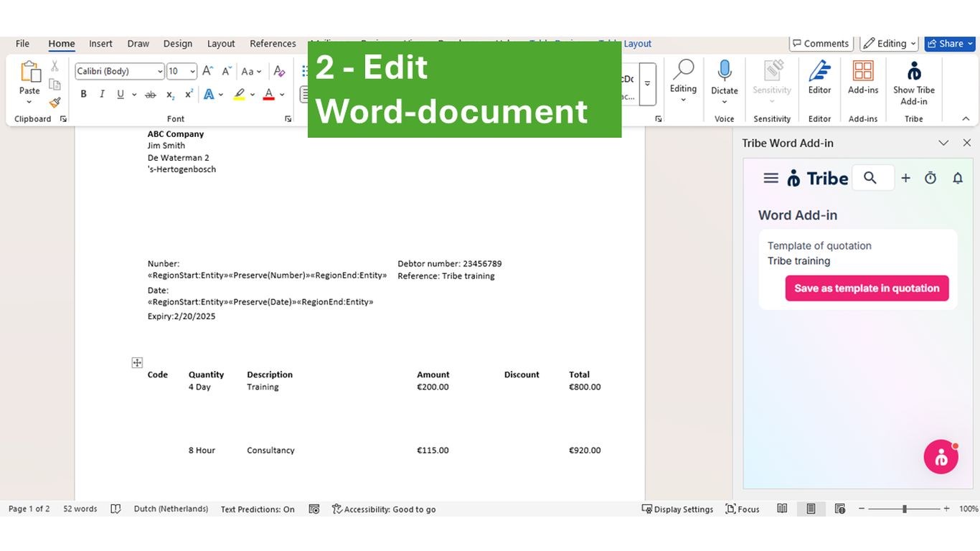Search within the Tribe add-in

click(x=870, y=178)
